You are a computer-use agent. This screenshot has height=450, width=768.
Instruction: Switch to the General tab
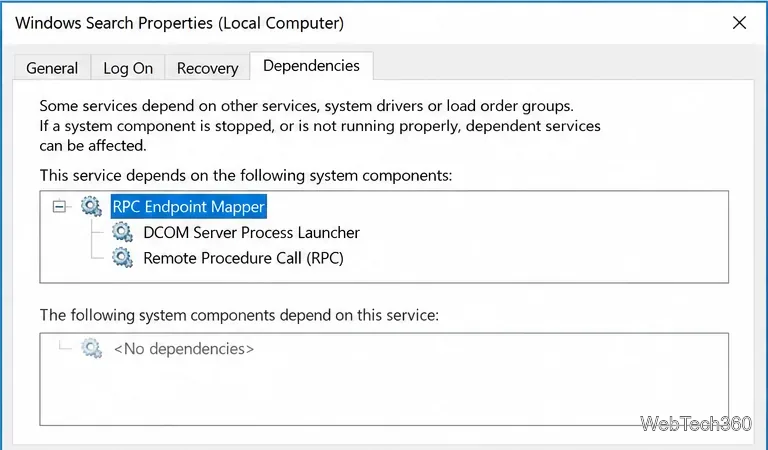(52, 68)
